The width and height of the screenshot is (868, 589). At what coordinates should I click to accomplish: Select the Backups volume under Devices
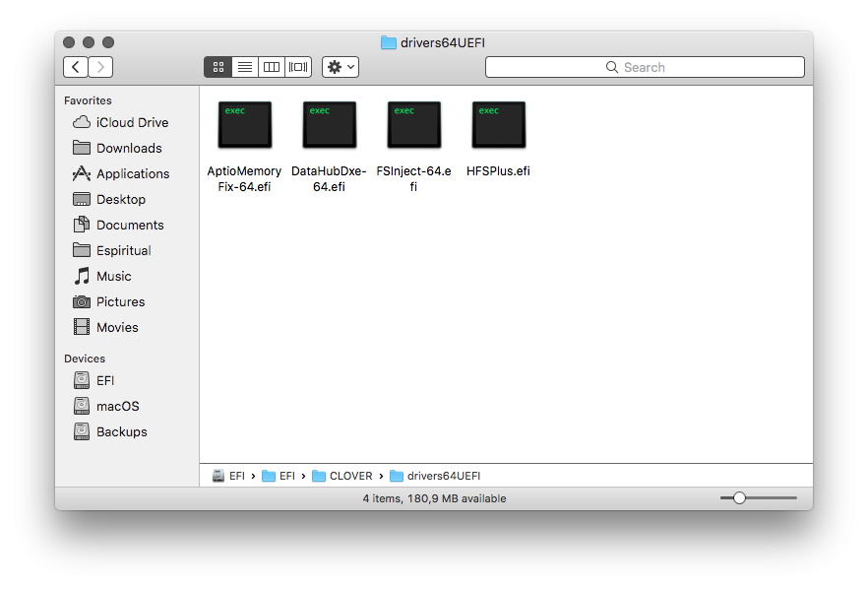[x=110, y=431]
